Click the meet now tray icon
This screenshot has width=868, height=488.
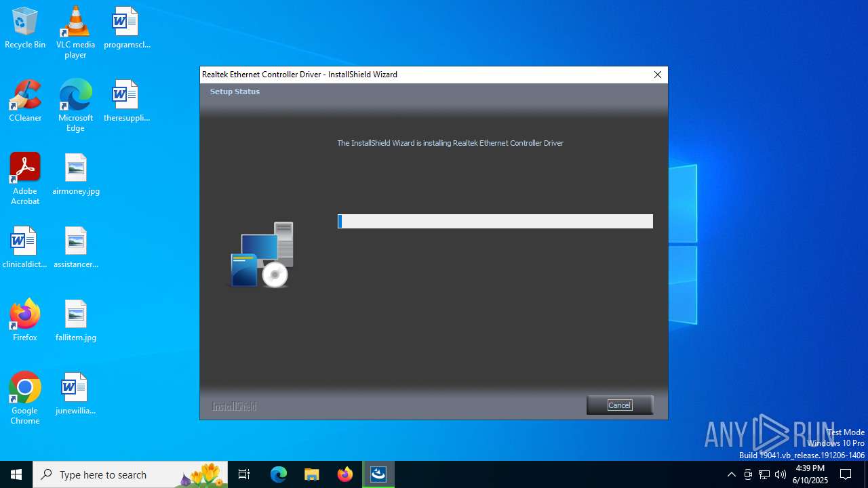[x=748, y=474]
